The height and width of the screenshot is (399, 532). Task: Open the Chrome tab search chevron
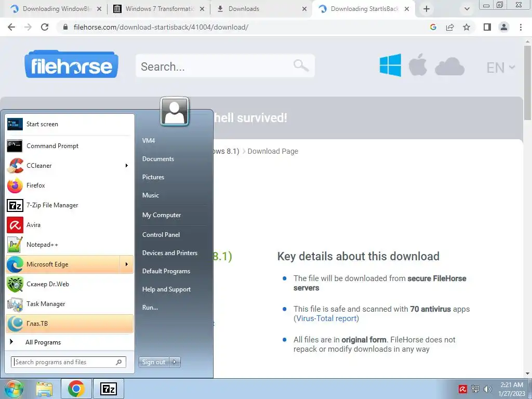pyautogui.click(x=467, y=9)
